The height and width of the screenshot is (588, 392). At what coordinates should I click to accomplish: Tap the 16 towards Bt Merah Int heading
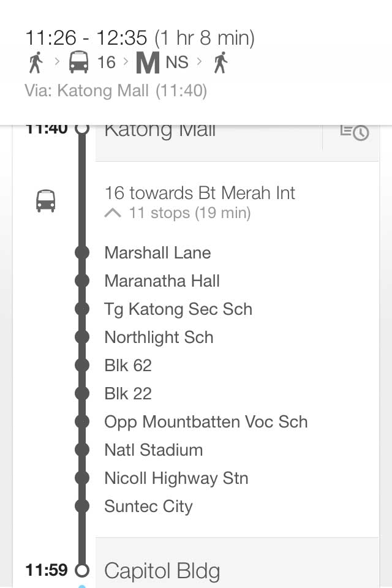[x=200, y=193]
